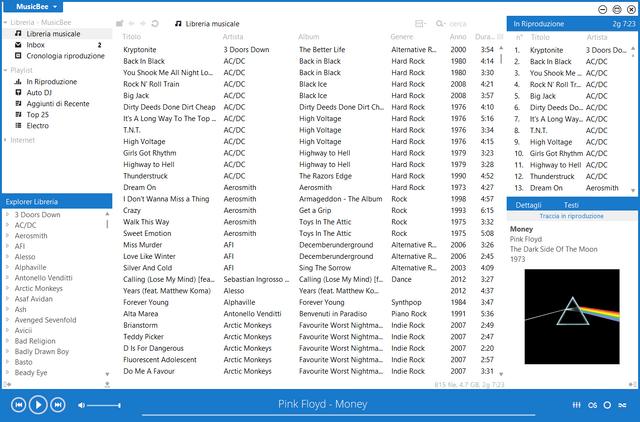Sort tracks by Anno column header
Screen dimensions: 640x422
[x=458, y=37]
